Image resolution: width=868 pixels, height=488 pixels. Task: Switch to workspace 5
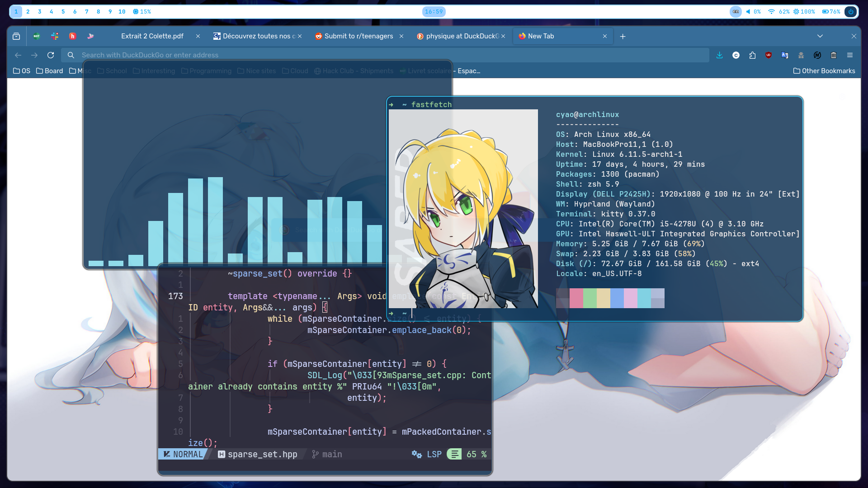(63, 12)
